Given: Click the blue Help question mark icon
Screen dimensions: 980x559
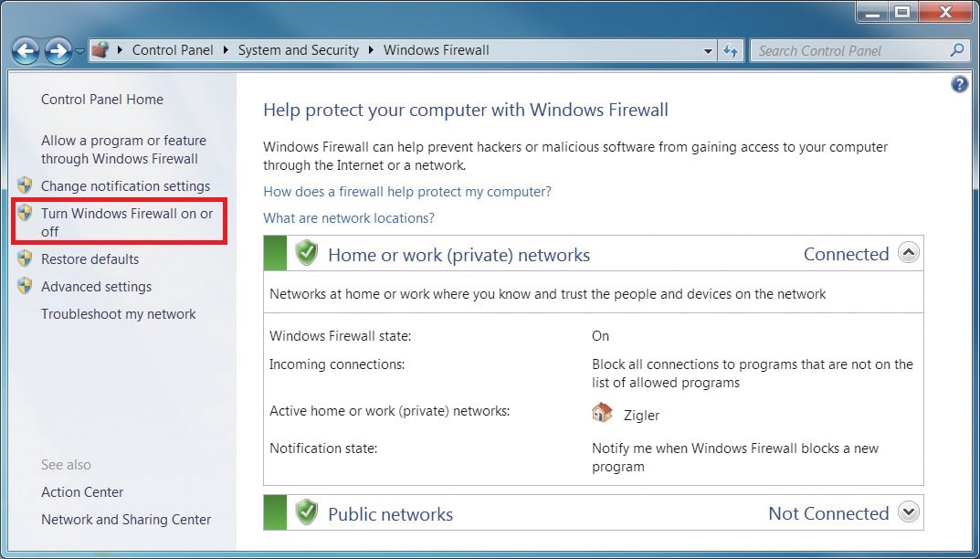Looking at the screenshot, I should pos(959,84).
